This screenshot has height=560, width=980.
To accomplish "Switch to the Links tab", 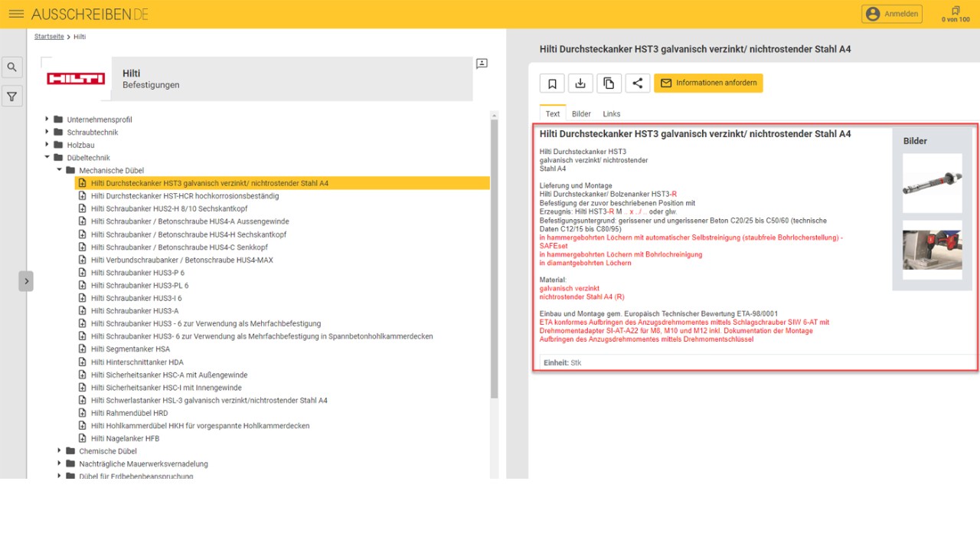I will pyautogui.click(x=611, y=113).
